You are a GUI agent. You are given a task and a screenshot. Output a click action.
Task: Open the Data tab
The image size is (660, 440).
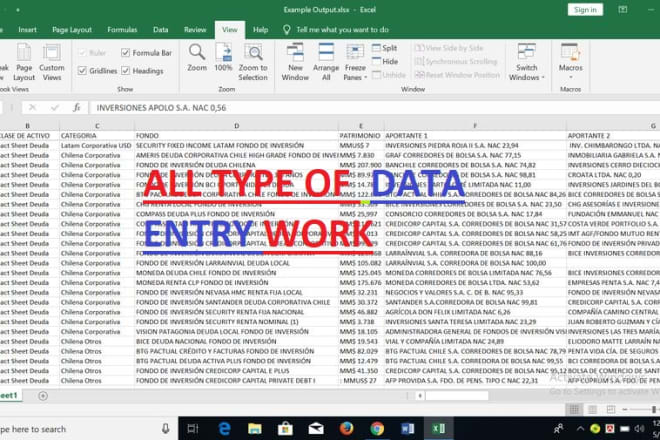click(x=160, y=29)
